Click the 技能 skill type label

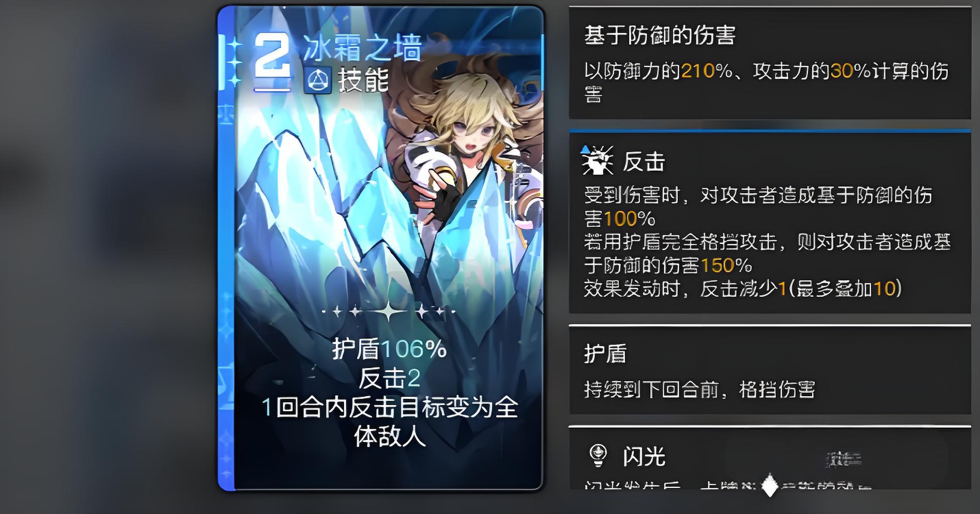(x=363, y=80)
